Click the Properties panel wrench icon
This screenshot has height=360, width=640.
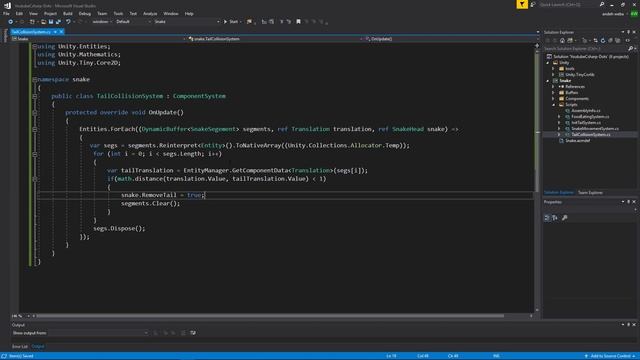pos(564,218)
